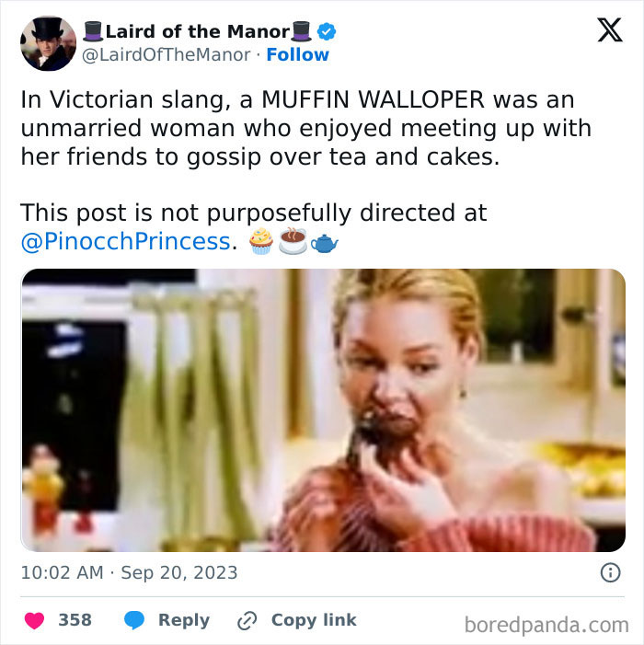The image size is (644, 645).
Task: Click the blue verified checkmark badge
Action: click(x=327, y=31)
